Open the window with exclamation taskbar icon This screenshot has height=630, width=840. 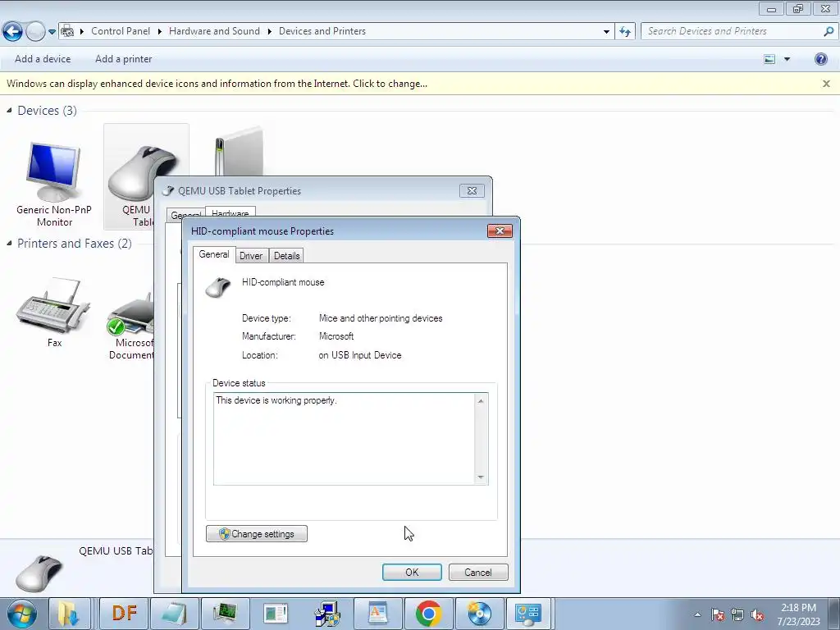click(276, 614)
